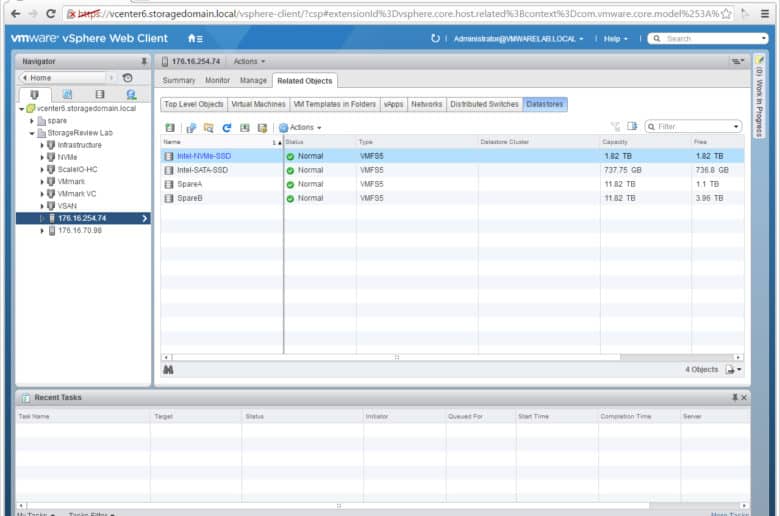
Task: Open the datastore toolbar Actions dropdown
Action: (300, 127)
